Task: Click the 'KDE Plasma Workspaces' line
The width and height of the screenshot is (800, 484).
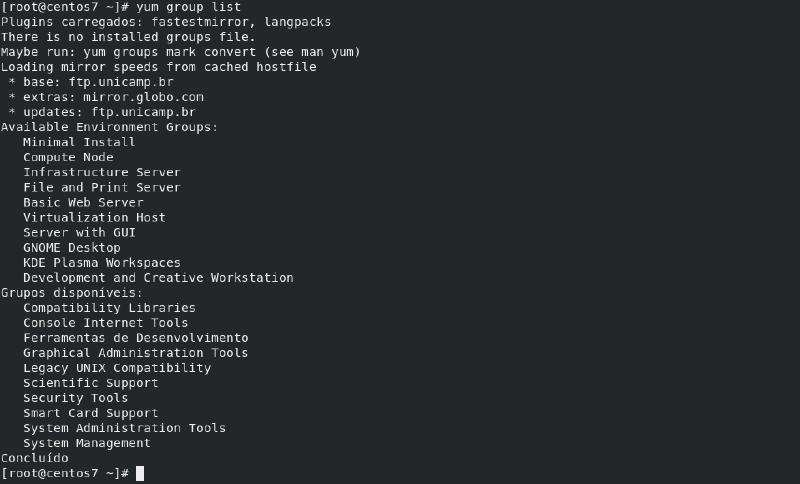Action: [x=101, y=262]
